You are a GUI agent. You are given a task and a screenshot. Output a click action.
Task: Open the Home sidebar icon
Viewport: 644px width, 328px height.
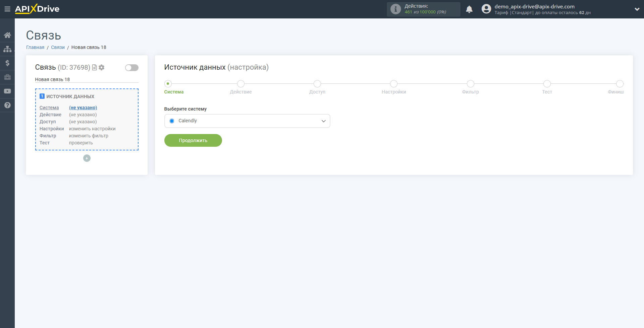7,35
